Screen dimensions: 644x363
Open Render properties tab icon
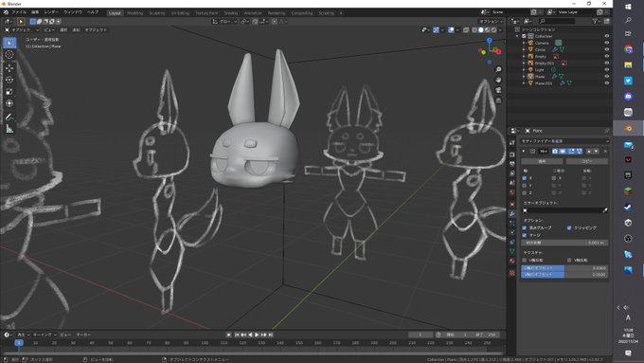(x=512, y=154)
